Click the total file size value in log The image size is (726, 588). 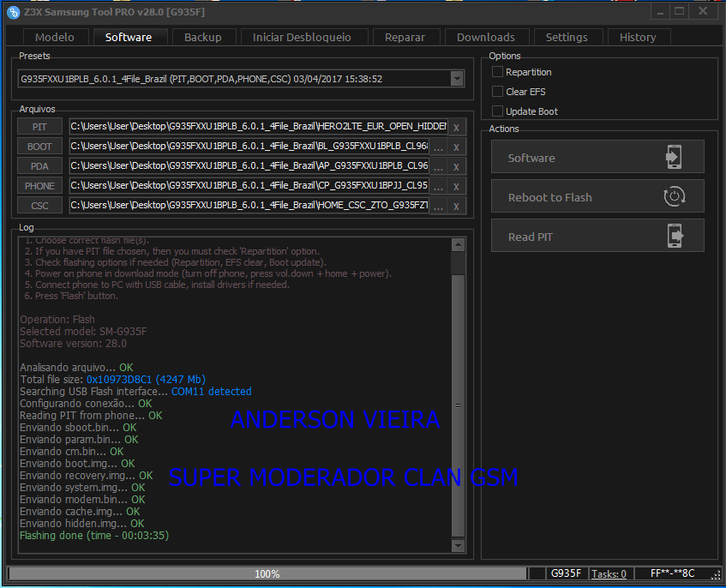[146, 380]
